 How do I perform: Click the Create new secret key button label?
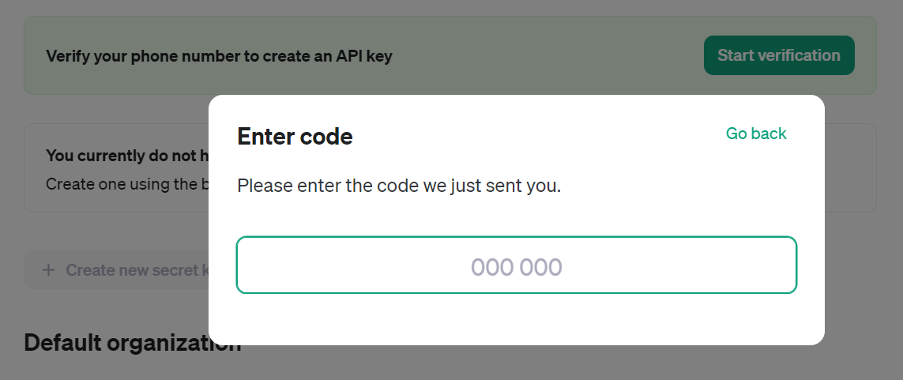137,270
